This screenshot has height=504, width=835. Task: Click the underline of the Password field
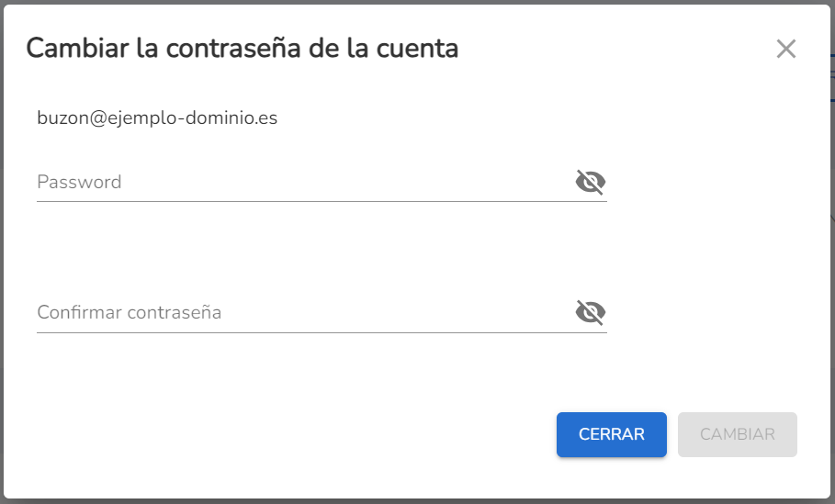[x=322, y=201]
